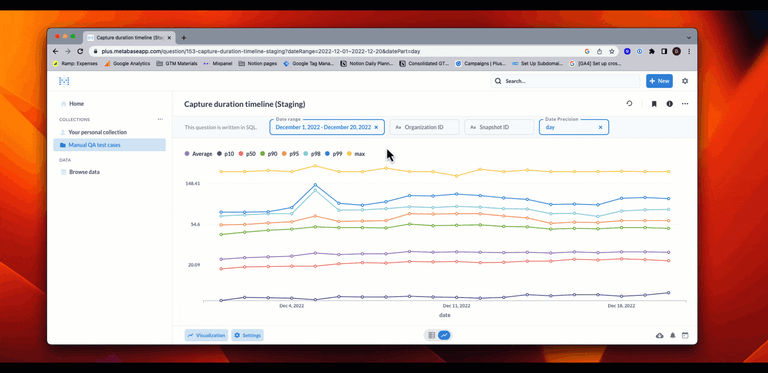Toggle the Average series in legend
The height and width of the screenshot is (373, 768).
point(198,154)
